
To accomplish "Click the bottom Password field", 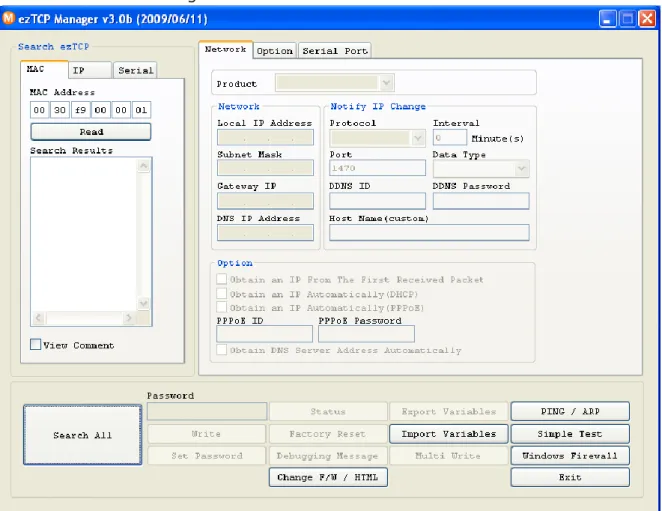I will (207, 411).
